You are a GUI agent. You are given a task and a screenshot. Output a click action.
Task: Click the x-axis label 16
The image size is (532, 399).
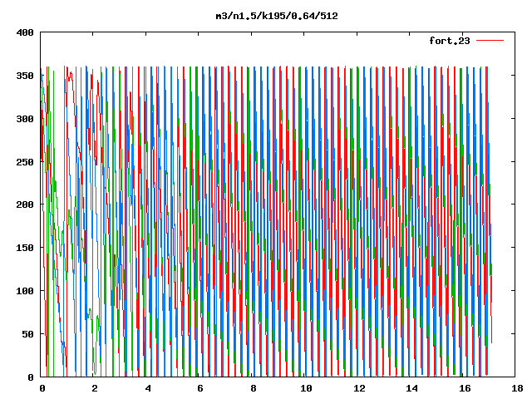465,388
